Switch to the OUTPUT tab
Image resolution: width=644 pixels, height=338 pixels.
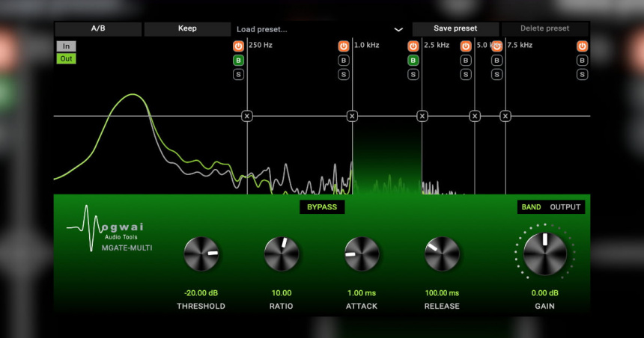pos(565,207)
